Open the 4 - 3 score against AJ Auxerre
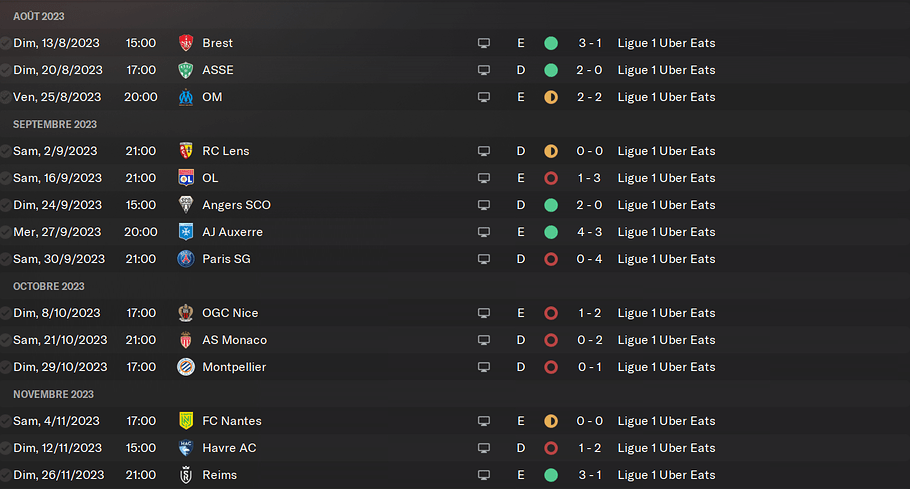This screenshot has width=910, height=489. click(589, 232)
